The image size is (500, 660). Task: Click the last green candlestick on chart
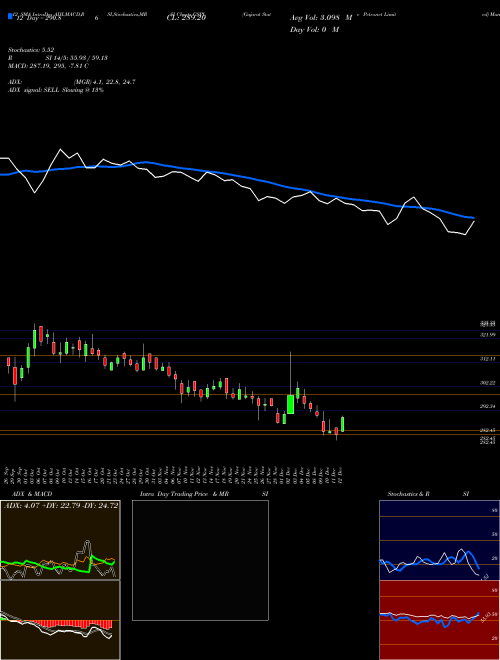(343, 424)
